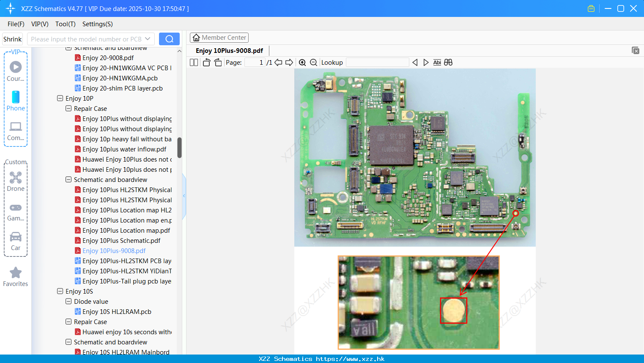Collapse the Enjoy 10P tree node
Screen dimensions: 644x363
pos(60,98)
